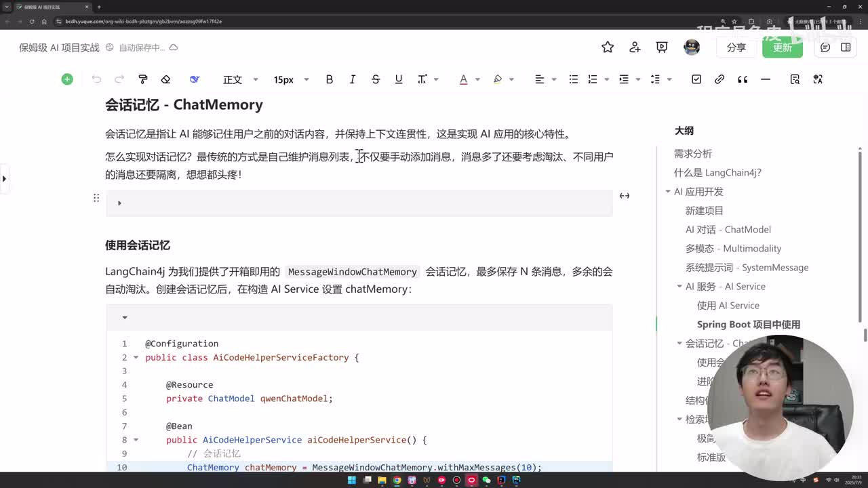Go to 需求分析 in outline
Screen dimensions: 868x488
[693, 154]
